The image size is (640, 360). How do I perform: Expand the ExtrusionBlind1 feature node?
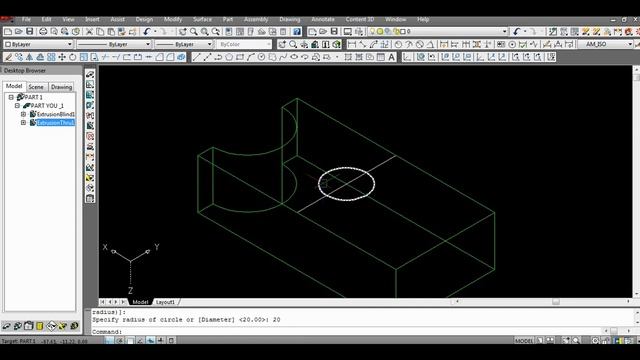(x=23, y=114)
